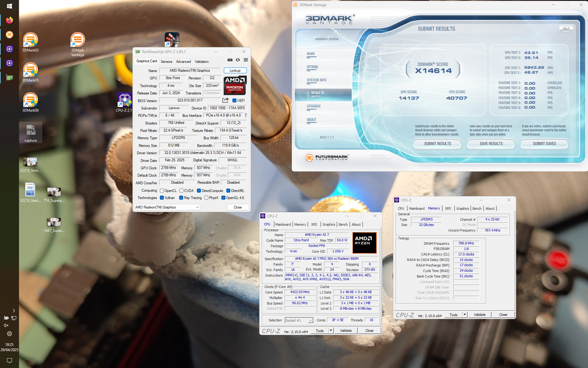Open the 3DMark06 desktop shortcut
The width and height of the screenshot is (588, 368).
30,102
